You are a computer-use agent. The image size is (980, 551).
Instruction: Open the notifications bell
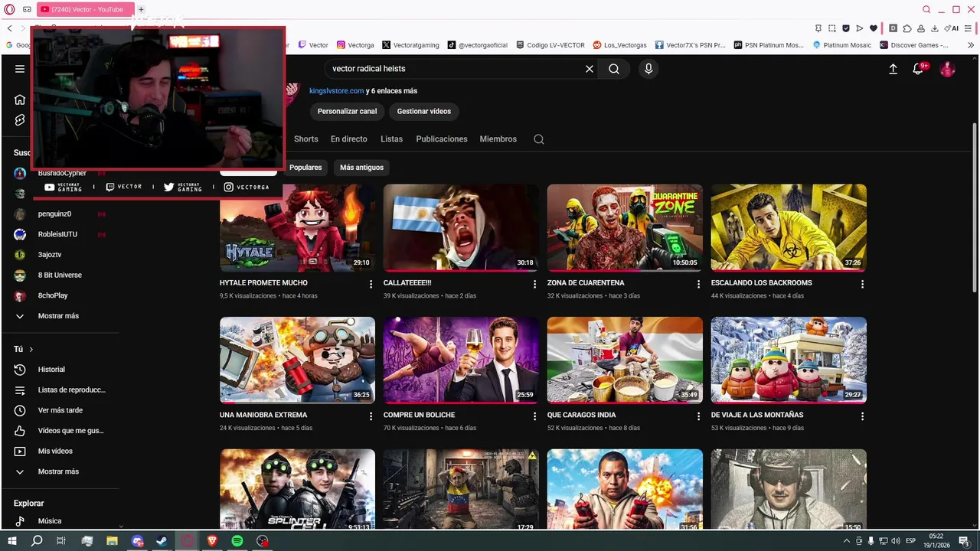pos(918,69)
